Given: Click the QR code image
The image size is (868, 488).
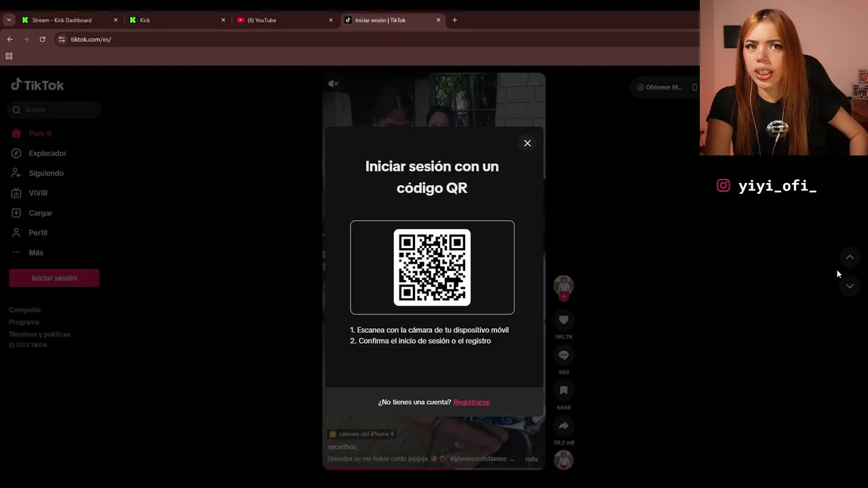Looking at the screenshot, I should (x=432, y=267).
